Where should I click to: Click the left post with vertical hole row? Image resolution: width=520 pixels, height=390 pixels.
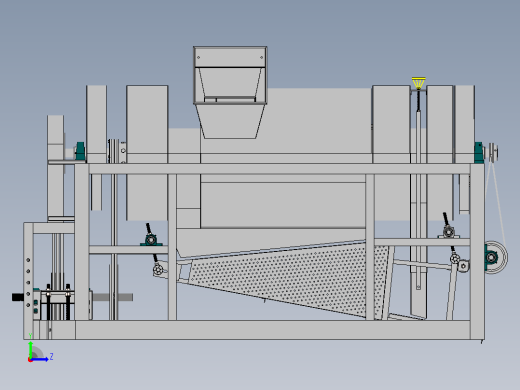[x=28, y=281]
